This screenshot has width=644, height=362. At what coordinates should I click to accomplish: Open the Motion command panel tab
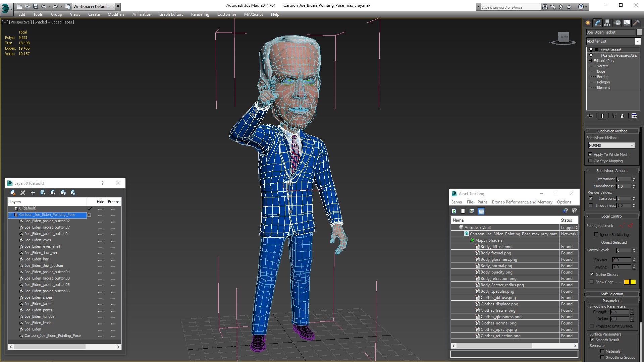618,23
